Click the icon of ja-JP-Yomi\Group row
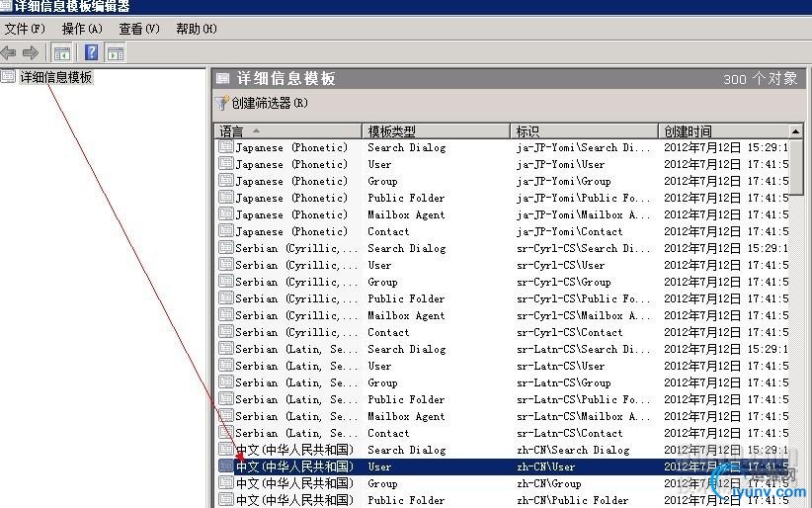 click(x=226, y=181)
